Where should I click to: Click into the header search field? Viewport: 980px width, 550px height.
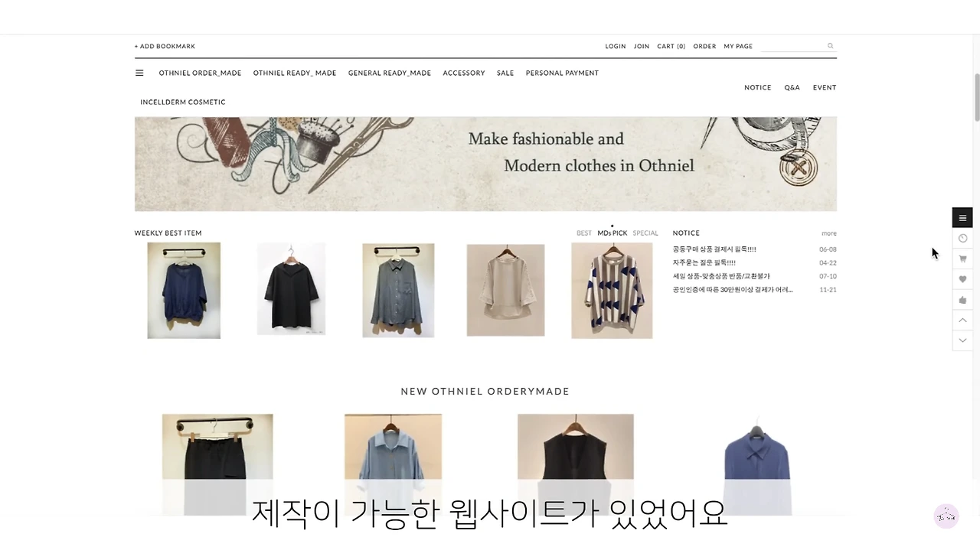point(792,46)
